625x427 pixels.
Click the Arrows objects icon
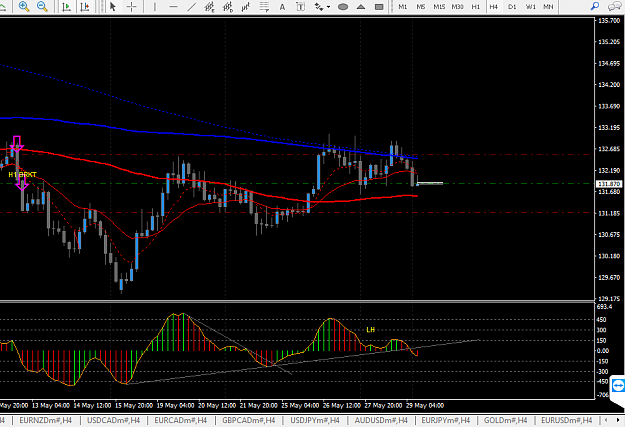[x=319, y=6]
